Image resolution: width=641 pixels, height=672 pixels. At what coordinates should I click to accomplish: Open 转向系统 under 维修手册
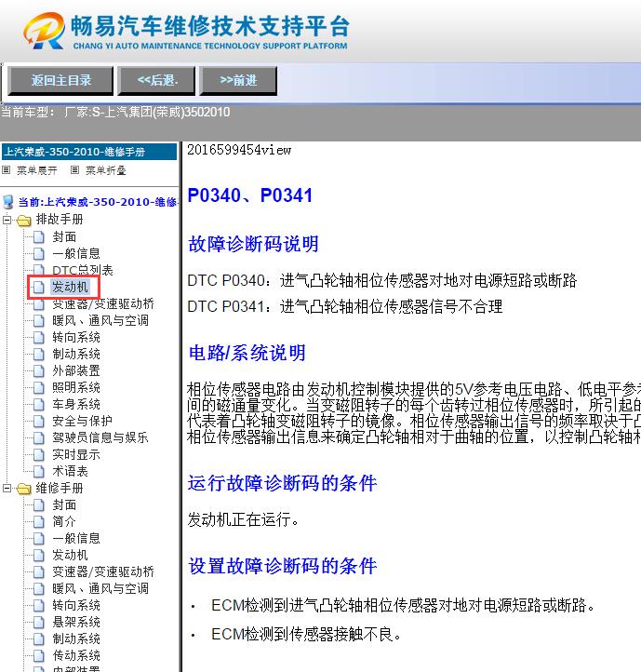[x=76, y=605]
